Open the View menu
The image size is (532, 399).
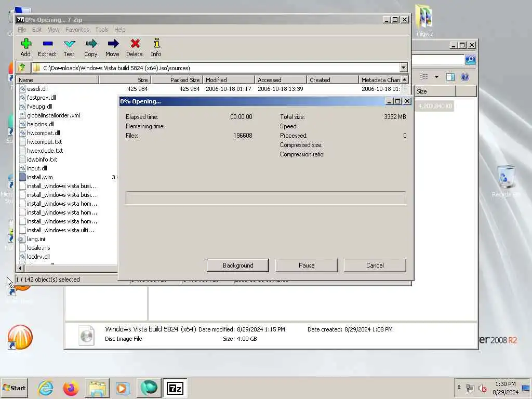pyautogui.click(x=54, y=30)
